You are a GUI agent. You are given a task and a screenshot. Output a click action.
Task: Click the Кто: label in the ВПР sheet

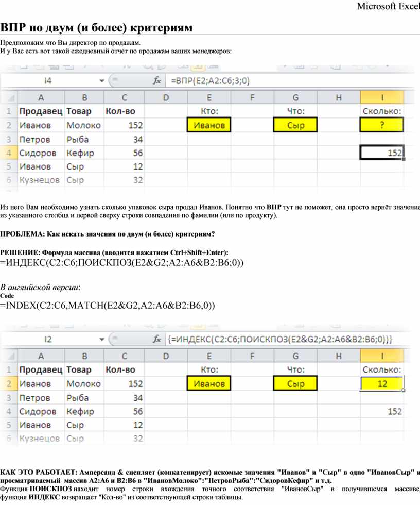[x=209, y=111]
